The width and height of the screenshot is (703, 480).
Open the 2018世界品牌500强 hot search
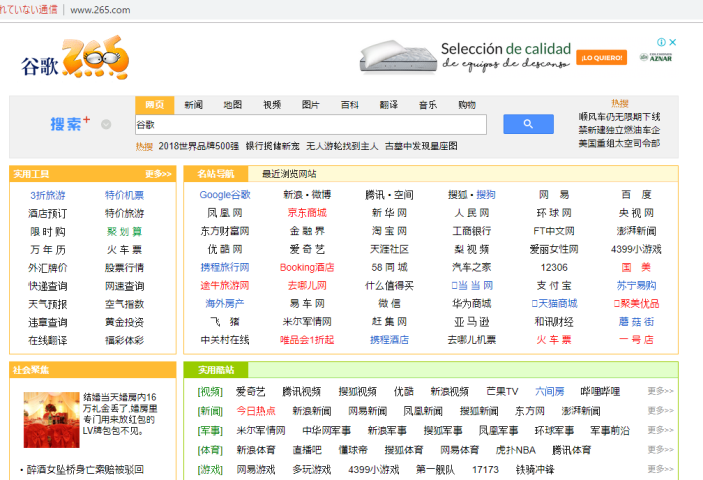point(199,146)
